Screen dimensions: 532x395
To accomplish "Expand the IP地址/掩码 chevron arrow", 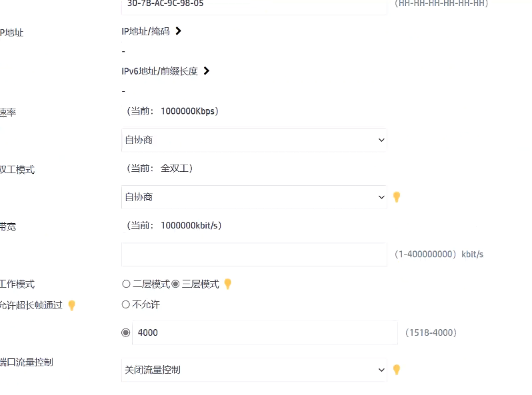I will 178,31.
